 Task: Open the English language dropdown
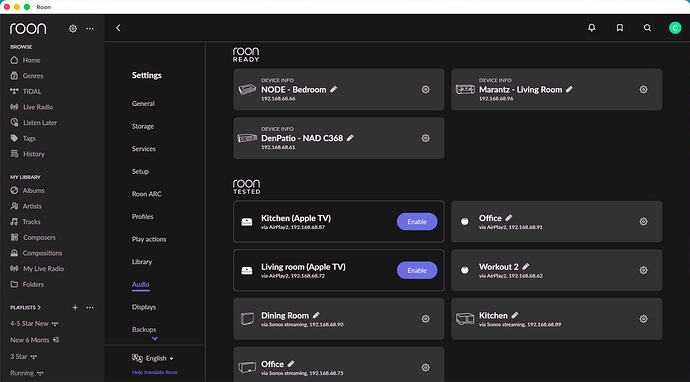[153, 358]
